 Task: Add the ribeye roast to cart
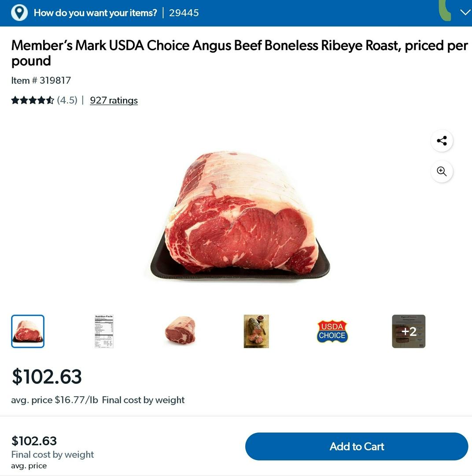click(x=357, y=446)
